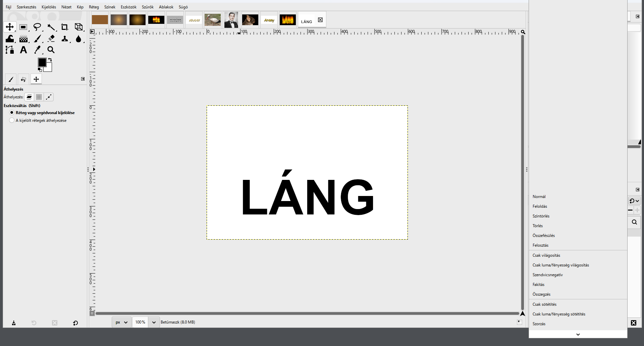Activate the Fuzzy Select magic wand tool

tap(51, 27)
